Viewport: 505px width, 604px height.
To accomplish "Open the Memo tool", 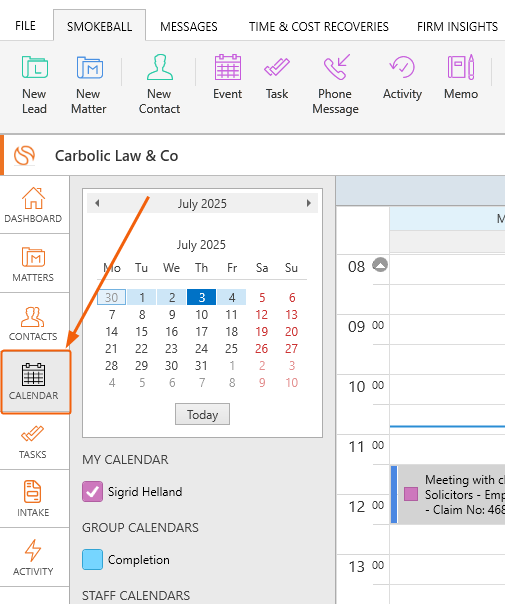I will (x=461, y=77).
